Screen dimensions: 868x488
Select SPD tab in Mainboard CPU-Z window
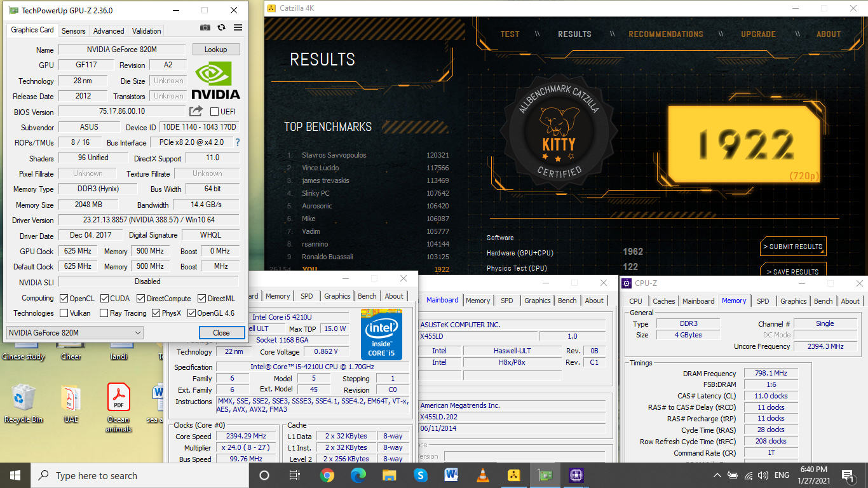pyautogui.click(x=507, y=301)
